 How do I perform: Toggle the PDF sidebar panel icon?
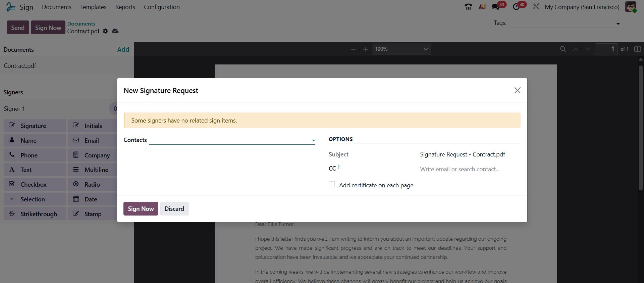[x=637, y=49]
